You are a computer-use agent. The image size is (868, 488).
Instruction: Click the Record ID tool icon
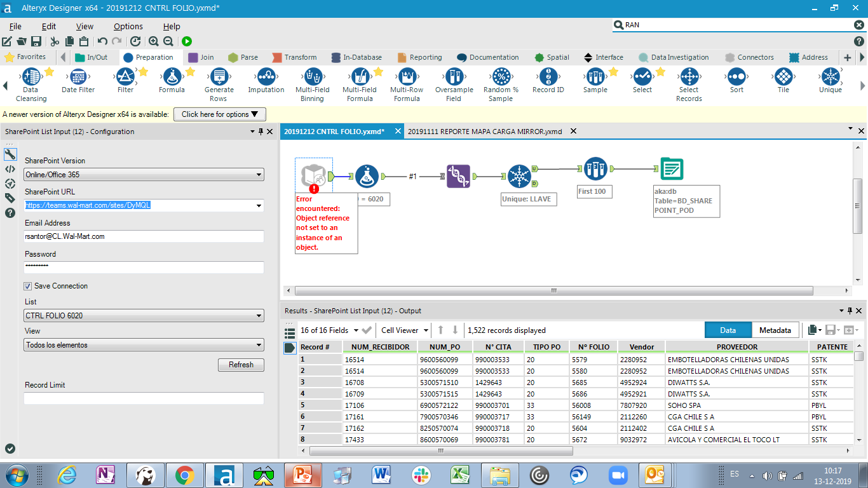coord(548,78)
